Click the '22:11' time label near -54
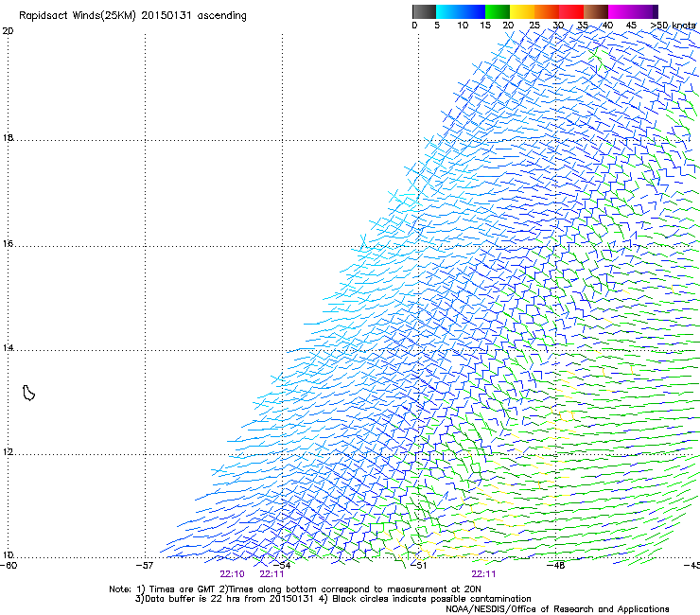Viewport: 700px width, 615px height. (x=271, y=574)
